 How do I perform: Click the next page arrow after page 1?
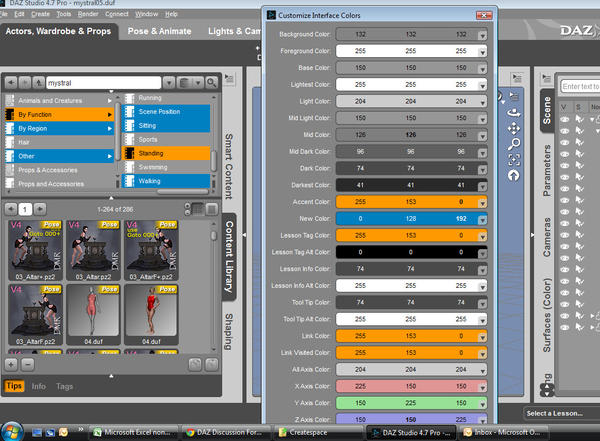(x=40, y=209)
